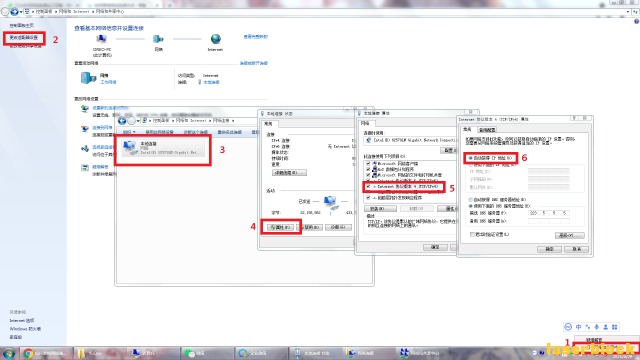Image resolution: width=640 pixels, height=360 pixels.
Task: Open the Organize dropdown in Network Connections toolbar
Action: tap(129, 132)
